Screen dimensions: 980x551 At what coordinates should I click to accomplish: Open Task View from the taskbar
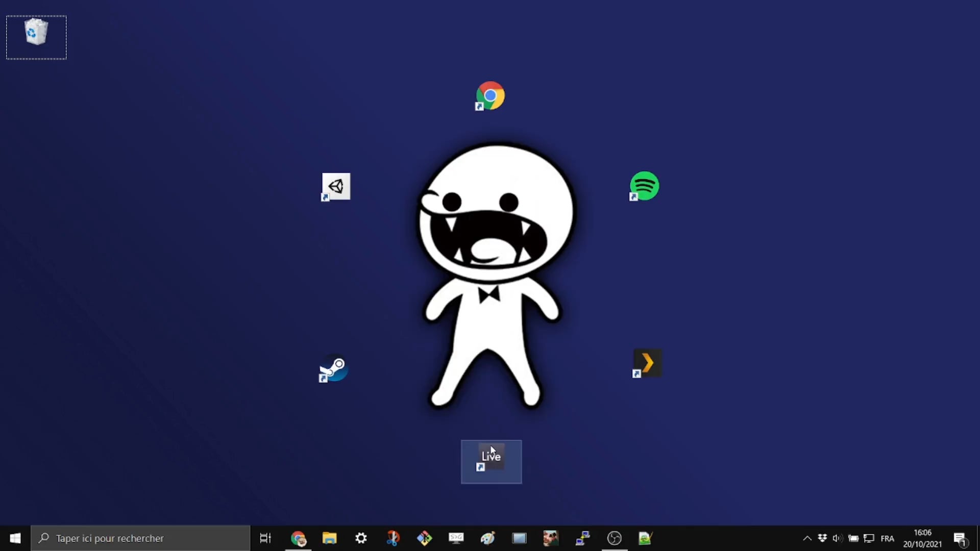click(x=265, y=538)
